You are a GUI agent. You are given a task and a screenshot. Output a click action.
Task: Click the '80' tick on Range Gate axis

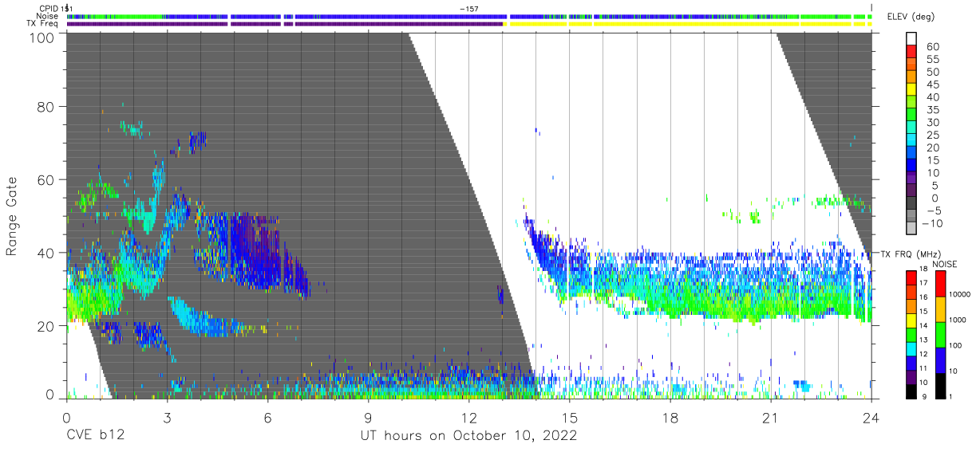pyautogui.click(x=46, y=106)
